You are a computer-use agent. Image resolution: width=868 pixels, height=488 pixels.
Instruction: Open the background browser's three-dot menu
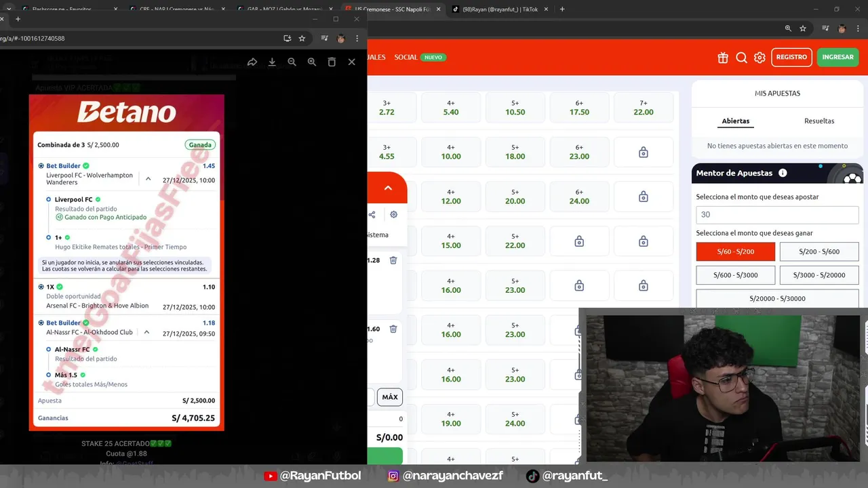(x=858, y=28)
